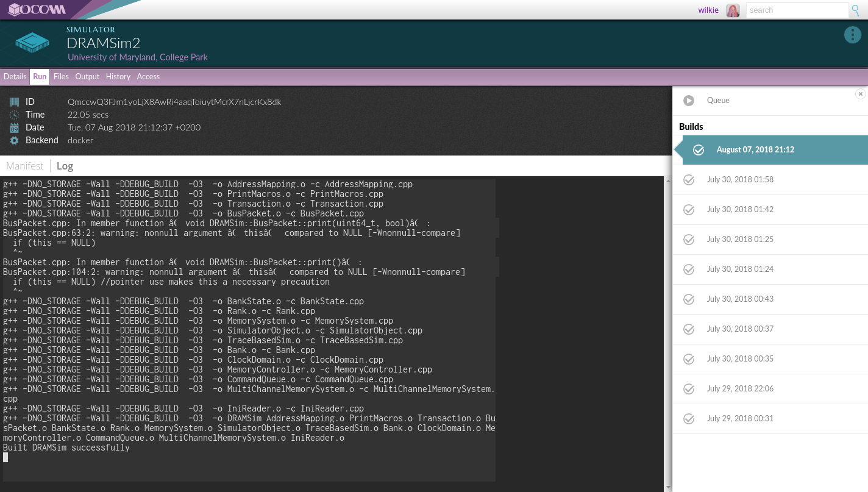Image resolution: width=868 pixels, height=492 pixels.
Task: Switch to the Manifest view
Action: click(25, 166)
